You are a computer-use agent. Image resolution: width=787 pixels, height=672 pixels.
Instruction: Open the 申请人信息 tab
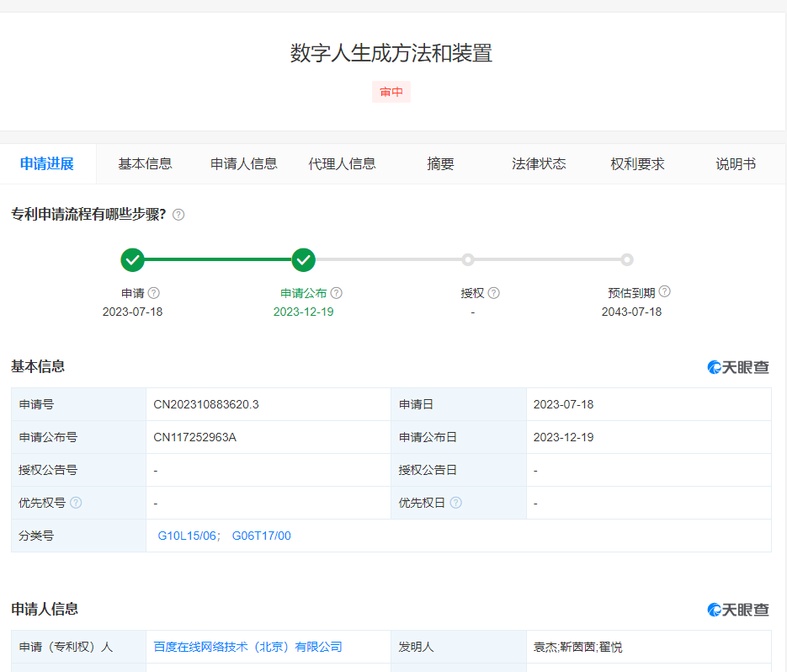244,164
